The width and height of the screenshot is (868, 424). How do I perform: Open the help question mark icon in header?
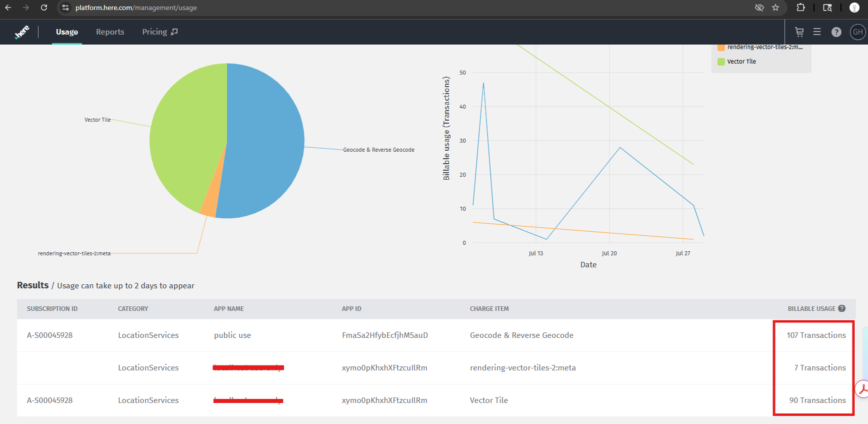coord(836,32)
